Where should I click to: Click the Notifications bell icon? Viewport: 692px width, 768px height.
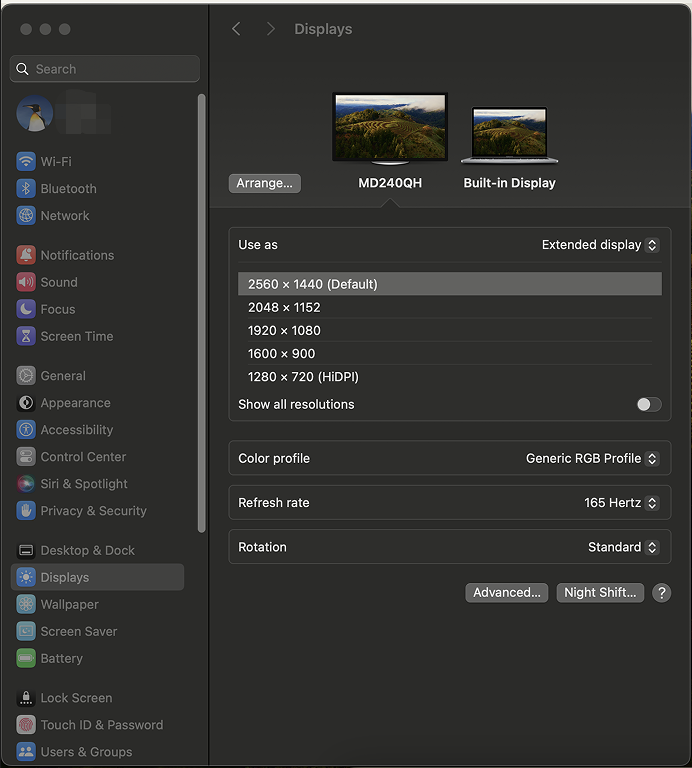[26, 255]
